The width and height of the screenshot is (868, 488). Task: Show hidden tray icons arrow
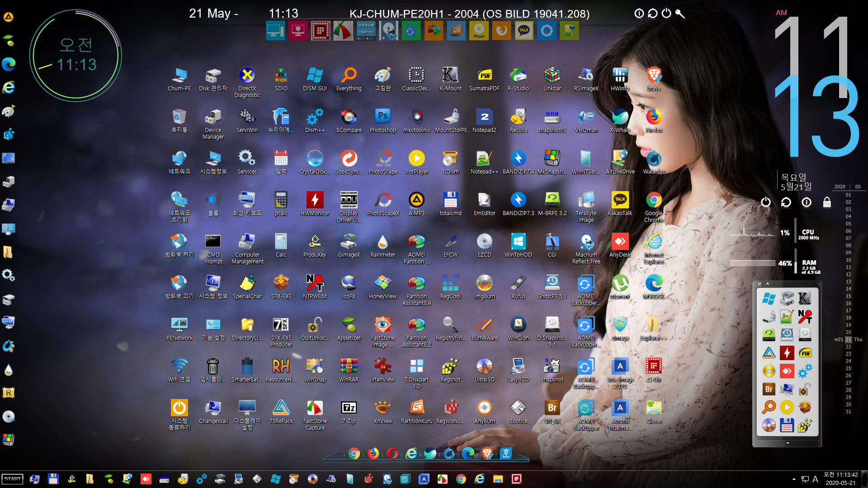794,479
